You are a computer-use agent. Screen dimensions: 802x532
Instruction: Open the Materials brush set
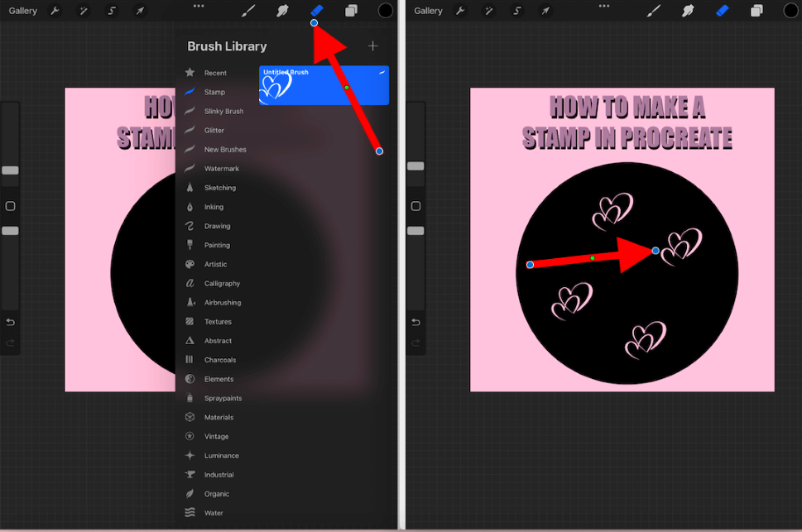click(219, 418)
